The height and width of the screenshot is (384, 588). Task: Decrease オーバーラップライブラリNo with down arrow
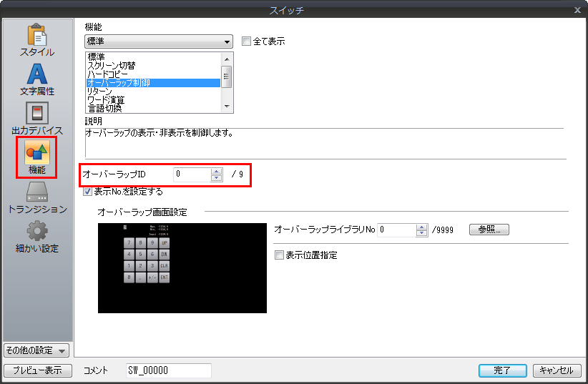coord(421,233)
